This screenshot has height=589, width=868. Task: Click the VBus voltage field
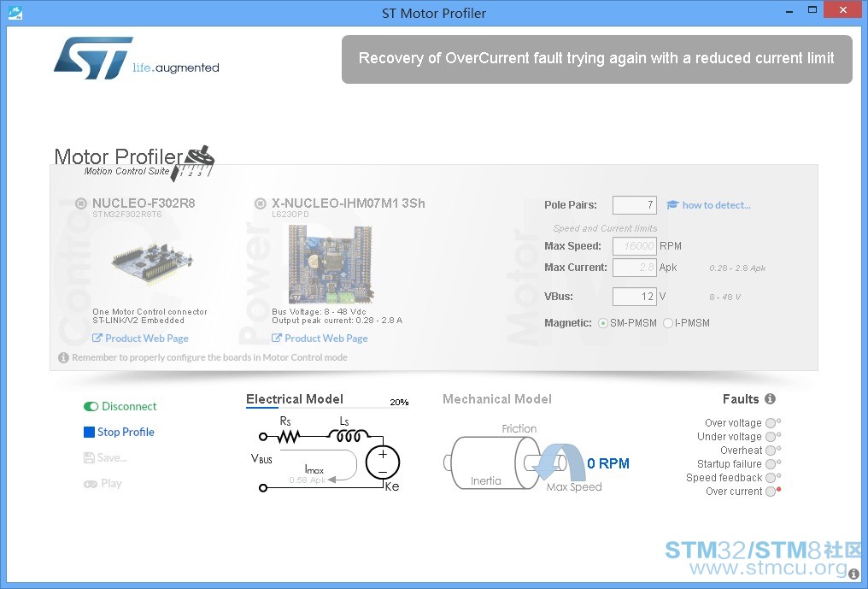[x=635, y=297]
